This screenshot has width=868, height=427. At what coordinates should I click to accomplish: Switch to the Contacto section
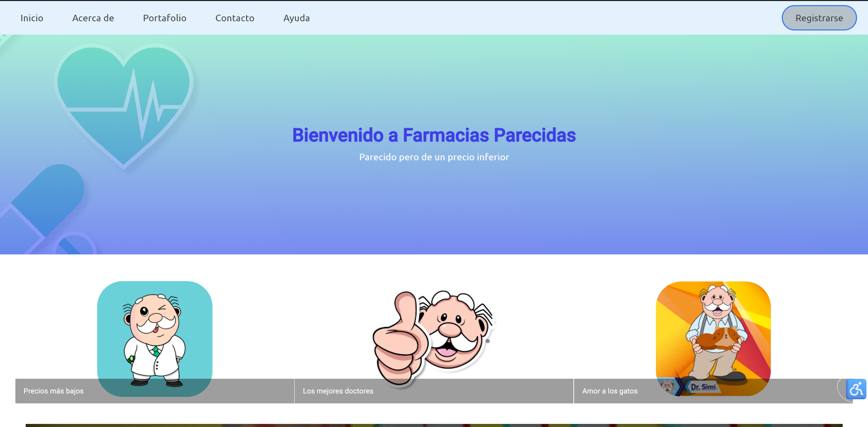pos(235,18)
